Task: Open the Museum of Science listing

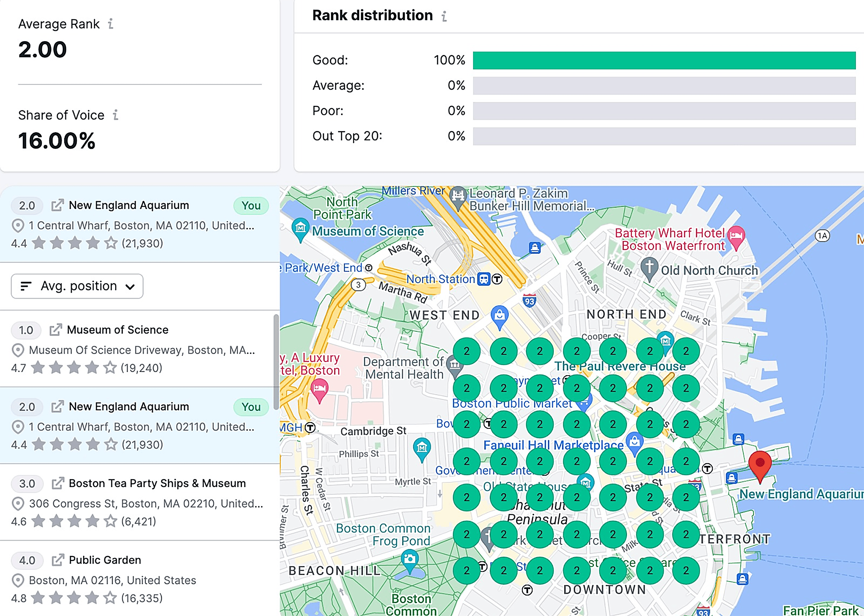Action: coord(118,330)
